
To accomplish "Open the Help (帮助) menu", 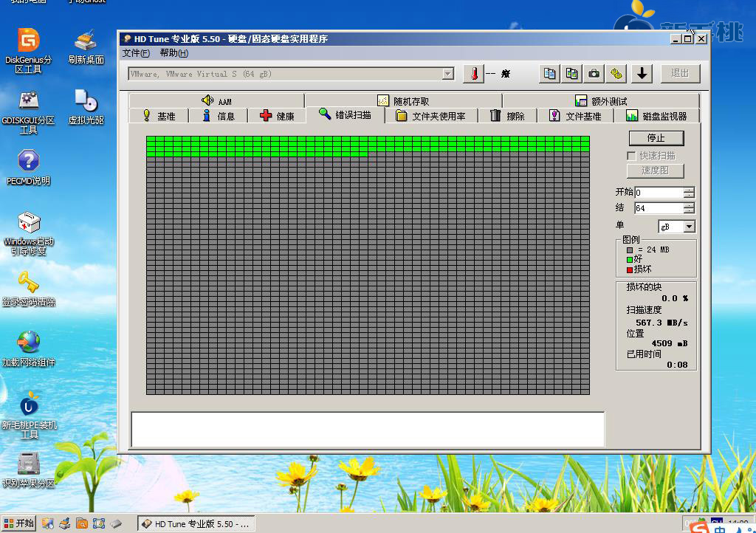I will pos(173,53).
